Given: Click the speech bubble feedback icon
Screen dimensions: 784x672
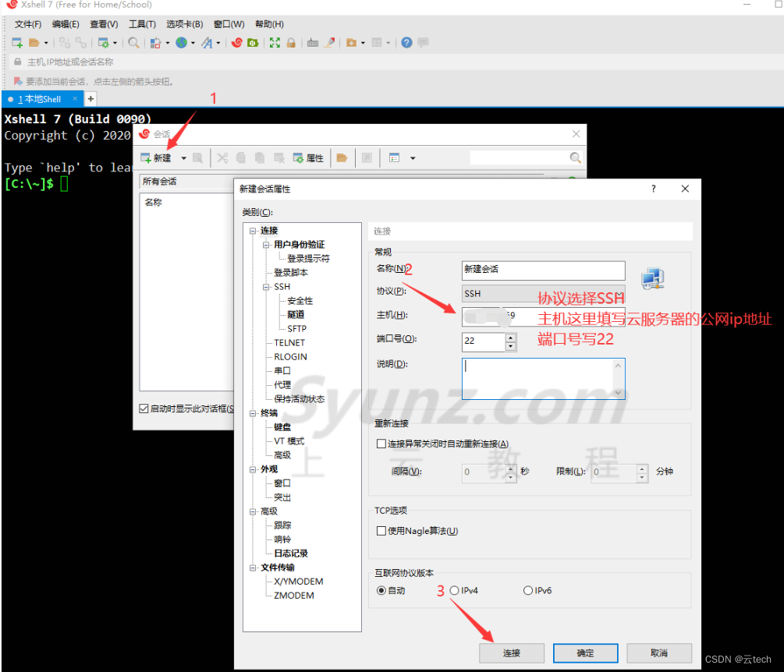Looking at the screenshot, I should [x=423, y=43].
